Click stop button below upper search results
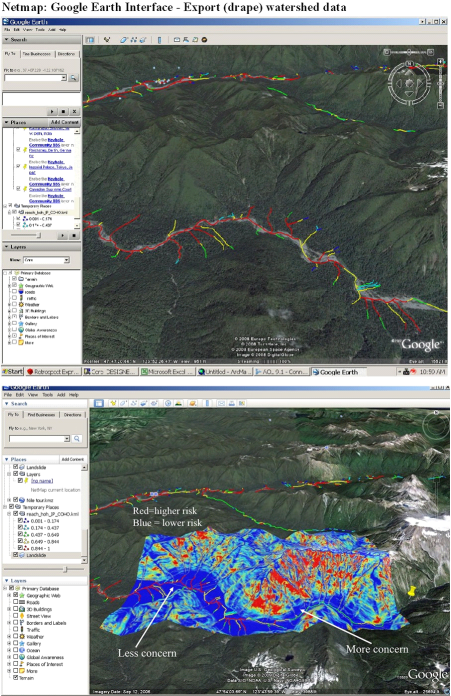This screenshot has width=451, height=696. 63,111
